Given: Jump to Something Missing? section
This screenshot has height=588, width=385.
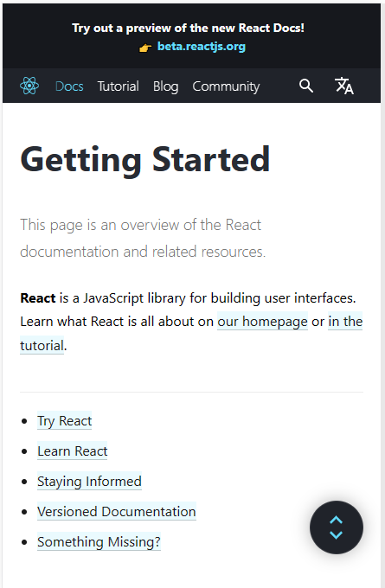Looking at the screenshot, I should (x=99, y=542).
